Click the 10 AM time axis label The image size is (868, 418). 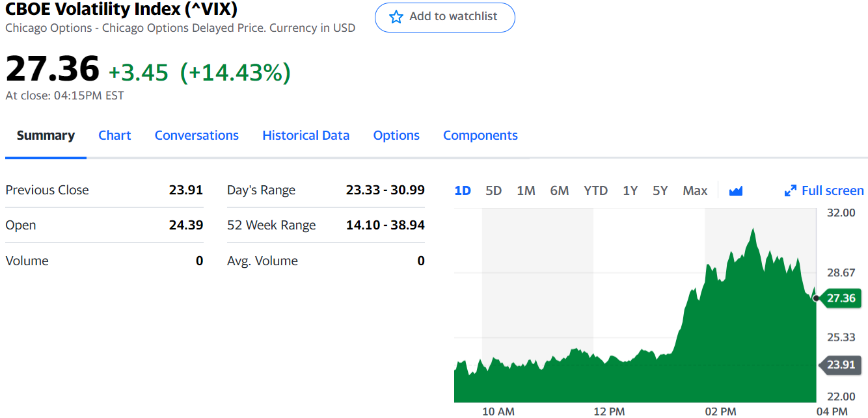[x=498, y=411]
